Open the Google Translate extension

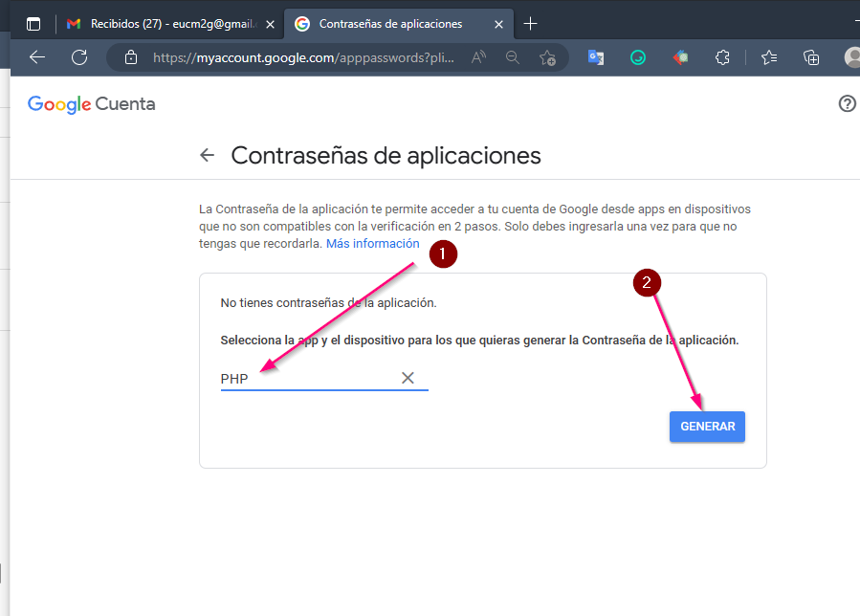(x=596, y=57)
